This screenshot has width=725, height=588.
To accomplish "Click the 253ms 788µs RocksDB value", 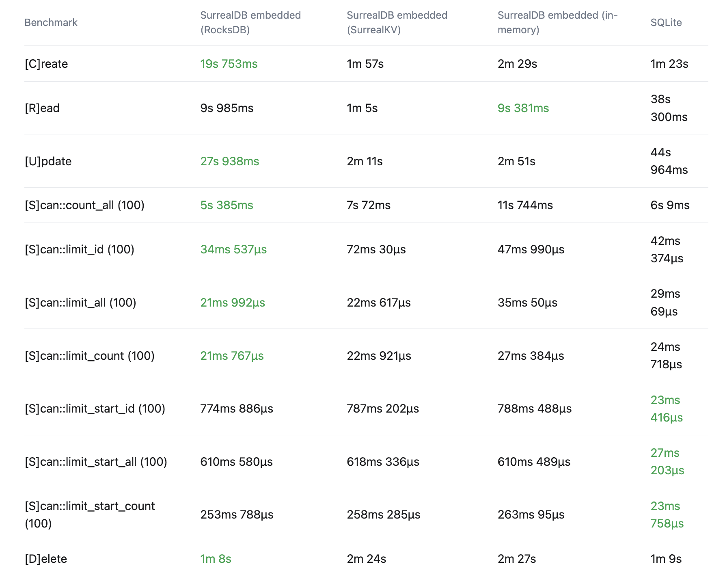I will (237, 514).
